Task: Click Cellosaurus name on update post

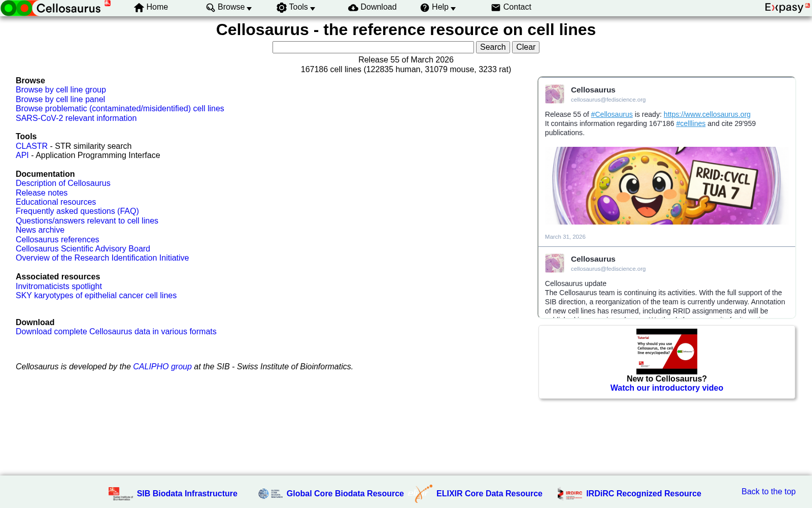Action: [593, 259]
